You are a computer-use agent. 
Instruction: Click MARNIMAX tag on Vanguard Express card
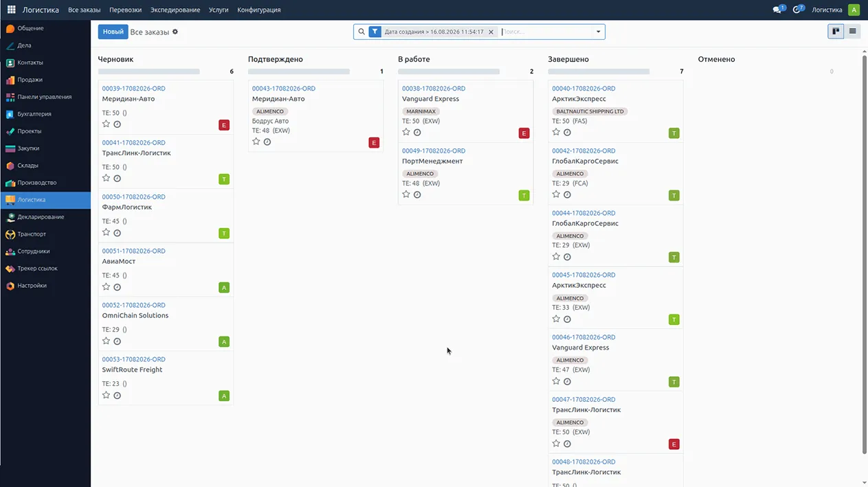tap(420, 111)
